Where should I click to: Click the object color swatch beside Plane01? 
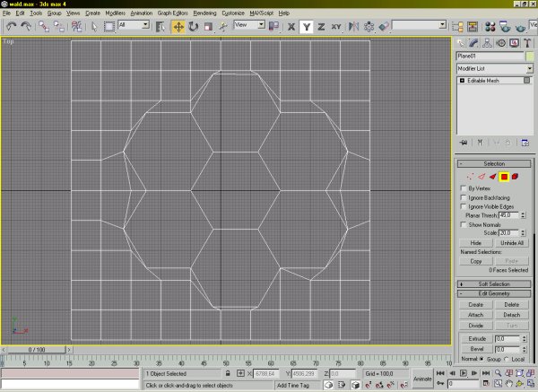(x=528, y=57)
